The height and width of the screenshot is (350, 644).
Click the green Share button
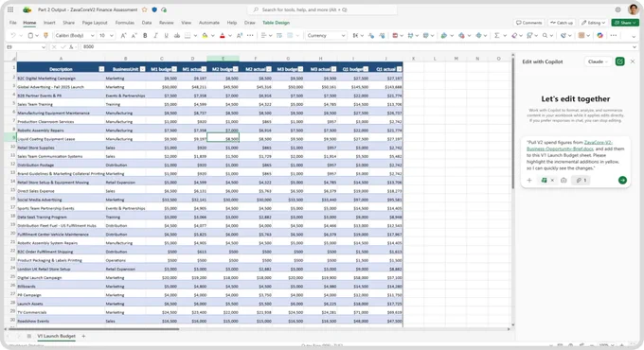tap(624, 23)
